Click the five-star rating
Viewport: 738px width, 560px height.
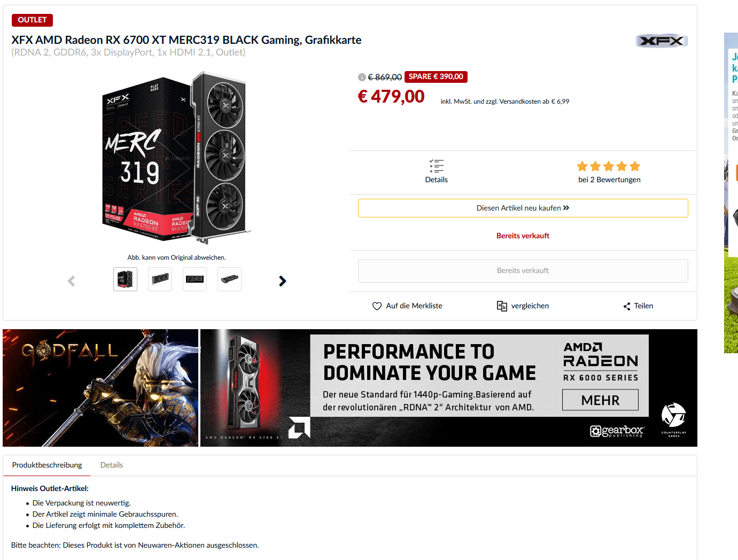coord(609,166)
